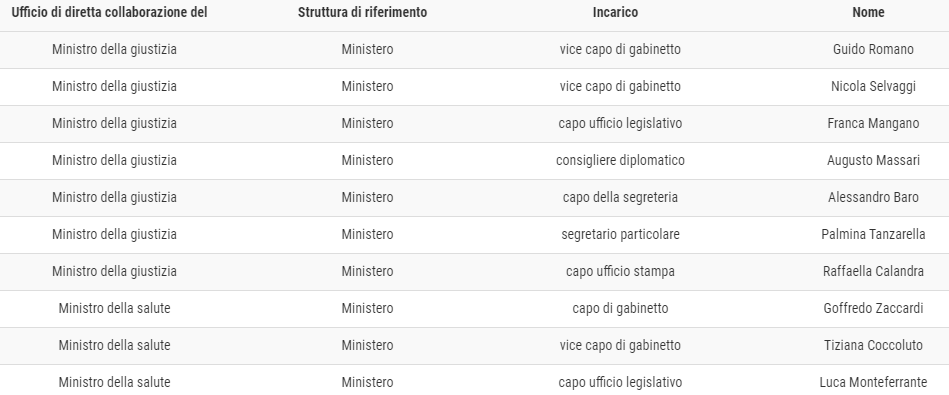Image resolution: width=949 pixels, height=395 pixels.
Task: Click the Incarico column header
Action: (x=615, y=12)
